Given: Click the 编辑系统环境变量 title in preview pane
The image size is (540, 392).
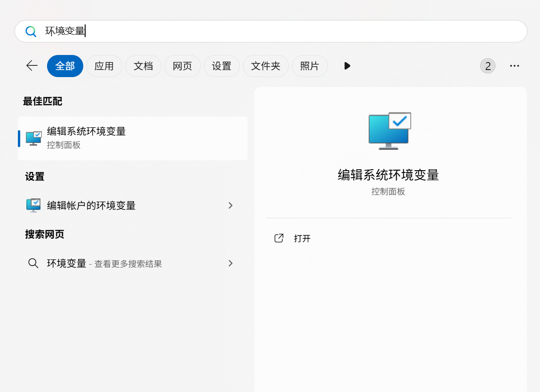Looking at the screenshot, I should [388, 175].
